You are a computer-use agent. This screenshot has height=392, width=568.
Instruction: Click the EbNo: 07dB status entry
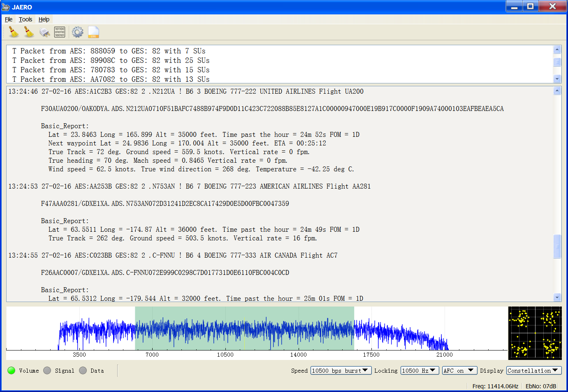point(541,386)
